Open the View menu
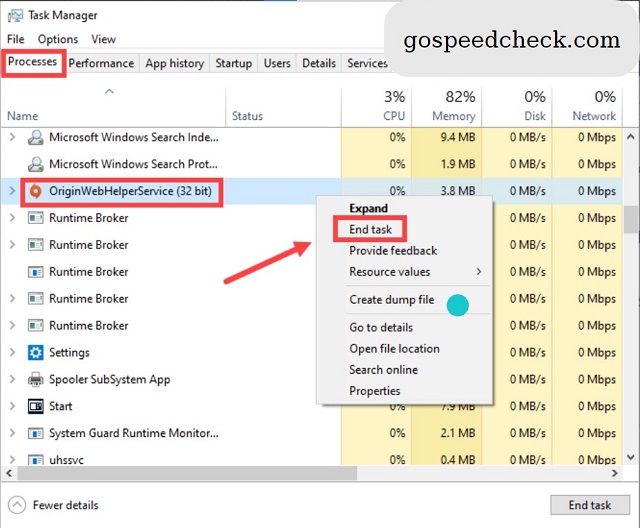This screenshot has height=528, width=640. (x=103, y=39)
